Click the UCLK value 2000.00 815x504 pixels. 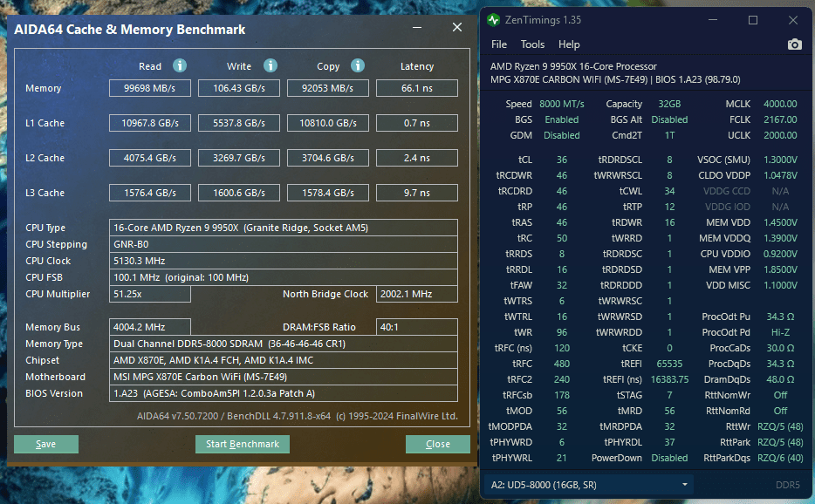(x=780, y=135)
